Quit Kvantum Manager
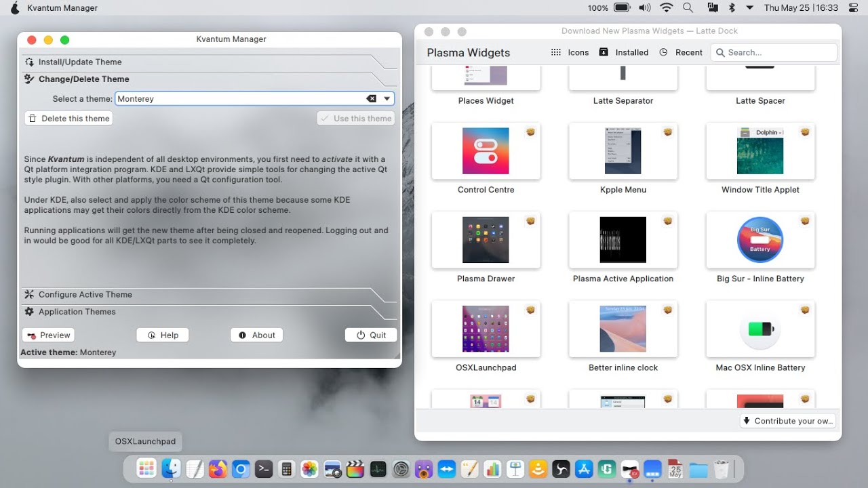 pos(371,335)
